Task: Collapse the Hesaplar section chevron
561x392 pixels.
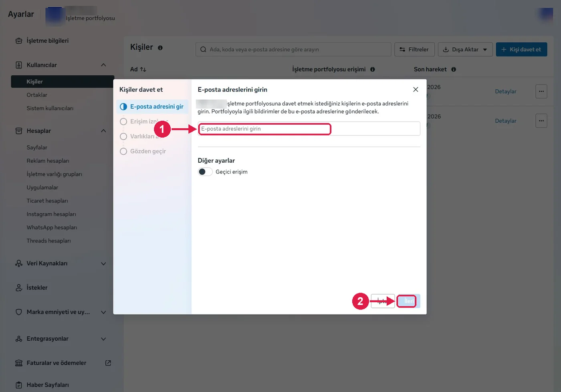Action: (x=103, y=131)
